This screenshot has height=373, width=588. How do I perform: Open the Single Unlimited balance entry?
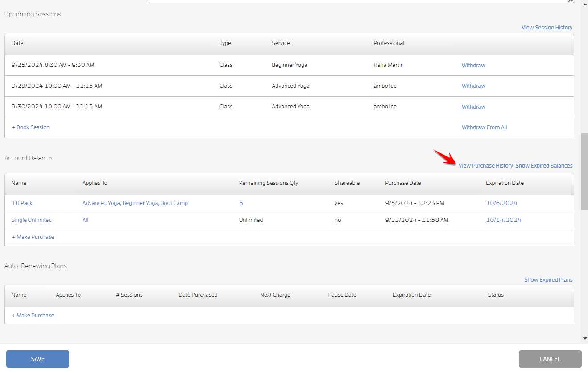[x=32, y=220]
